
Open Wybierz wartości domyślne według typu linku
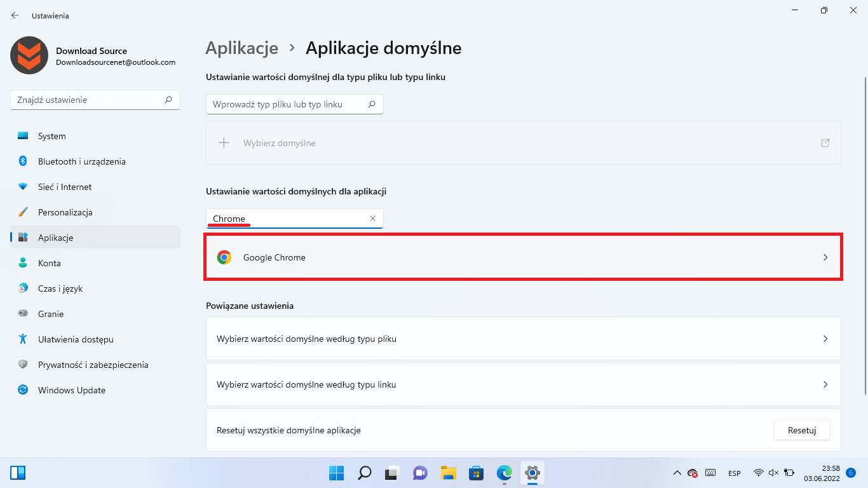tap(524, 384)
